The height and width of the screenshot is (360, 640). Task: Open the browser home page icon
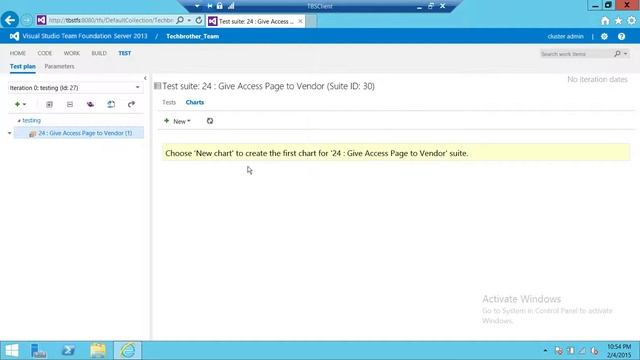point(605,20)
